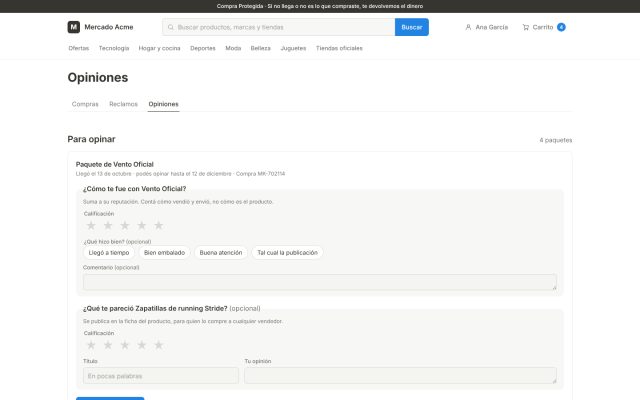
Task: Rate Vento Oficial two stars
Action: click(108, 225)
